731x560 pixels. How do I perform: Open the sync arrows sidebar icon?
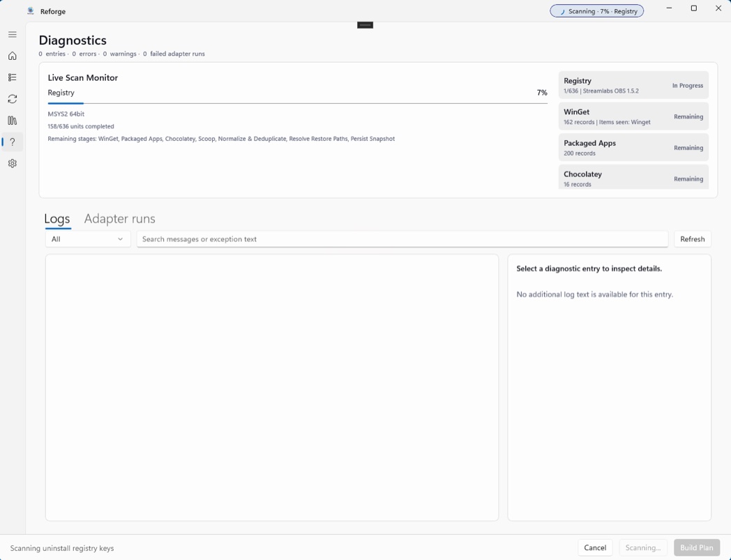point(13,99)
